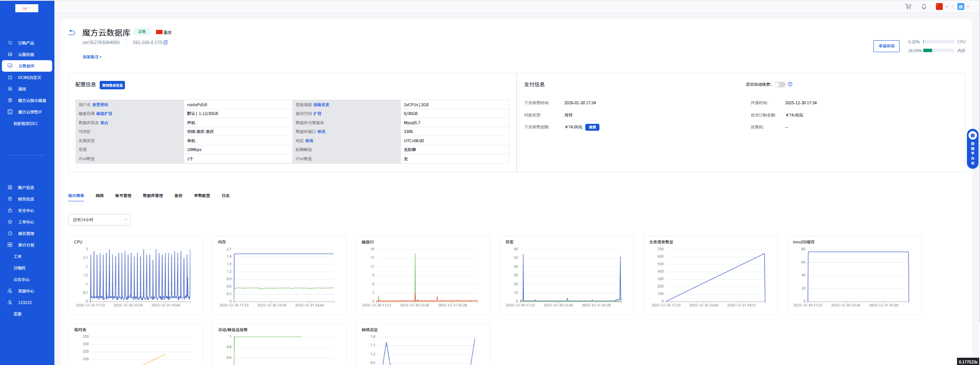Click the back arrow beside 魔方云数据库
This screenshot has width=980, height=365.
click(72, 33)
